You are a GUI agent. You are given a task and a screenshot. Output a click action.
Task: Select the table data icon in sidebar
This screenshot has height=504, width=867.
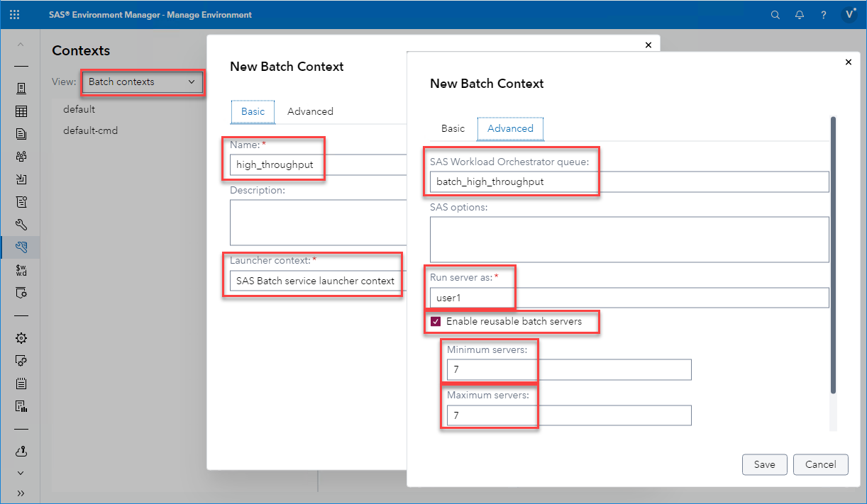pos(21,111)
